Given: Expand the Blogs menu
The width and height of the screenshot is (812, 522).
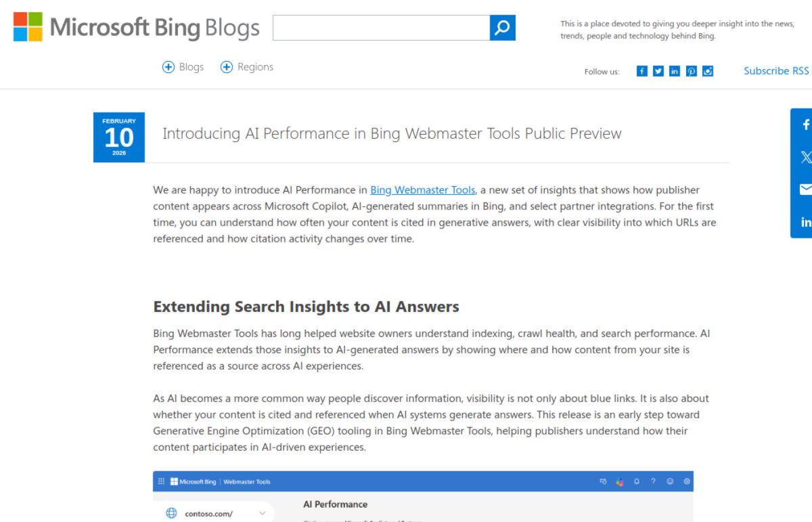Looking at the screenshot, I should (183, 67).
